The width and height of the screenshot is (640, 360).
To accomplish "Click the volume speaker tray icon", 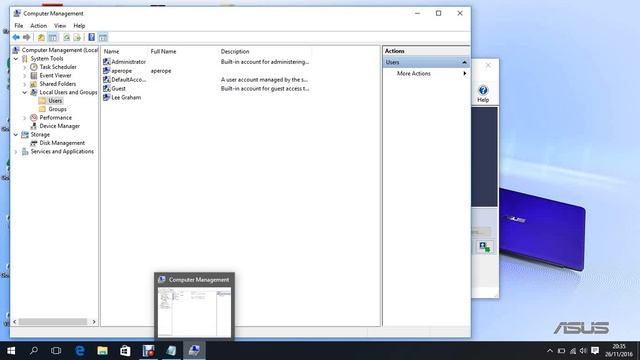I will point(583,351).
